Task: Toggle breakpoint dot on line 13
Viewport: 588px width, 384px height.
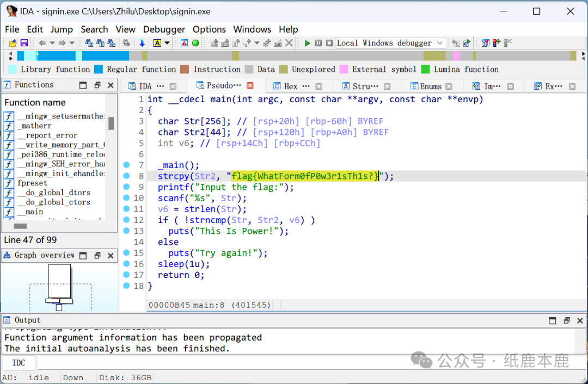Action: coord(126,231)
